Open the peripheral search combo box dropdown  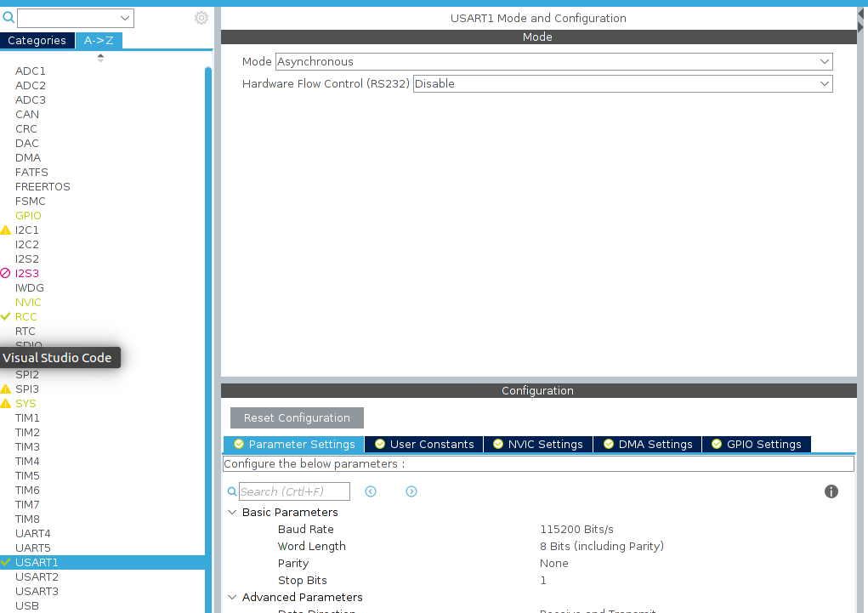(x=125, y=18)
